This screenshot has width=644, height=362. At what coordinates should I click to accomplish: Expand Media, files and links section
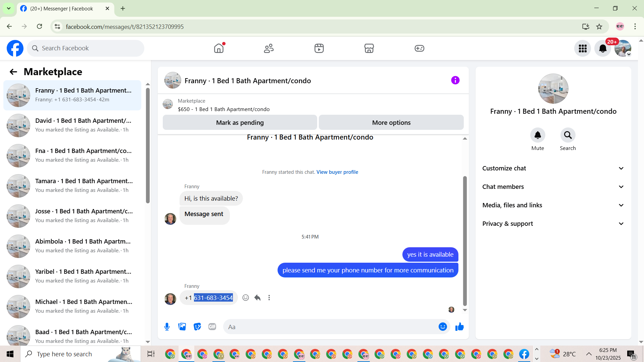(x=553, y=205)
